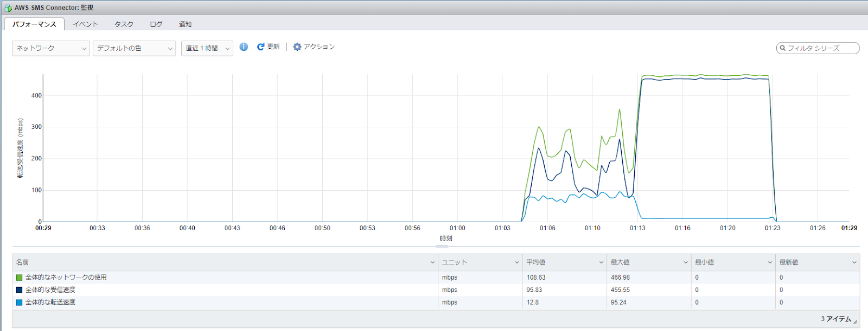Click the AWS SMS Connector VM icon
The width and height of the screenshot is (868, 331).
[x=8, y=8]
